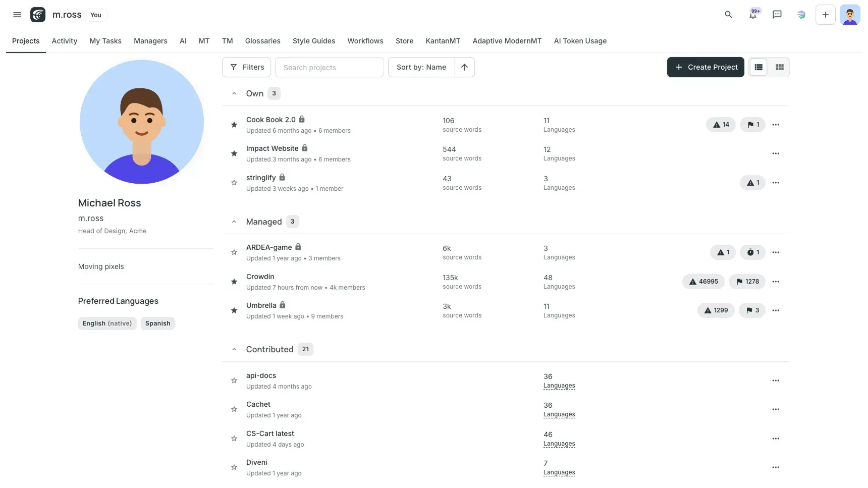Open the messages chat icon
The width and height of the screenshot is (868, 488).
(x=777, y=15)
